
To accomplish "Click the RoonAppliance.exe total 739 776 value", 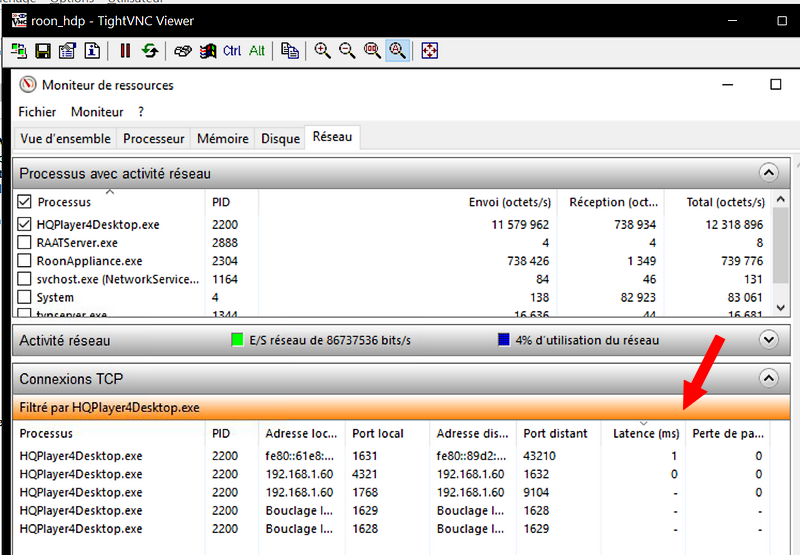I will [x=742, y=261].
